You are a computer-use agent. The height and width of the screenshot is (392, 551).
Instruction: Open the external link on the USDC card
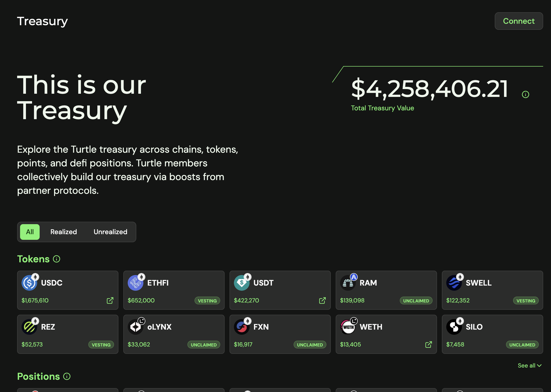point(110,300)
